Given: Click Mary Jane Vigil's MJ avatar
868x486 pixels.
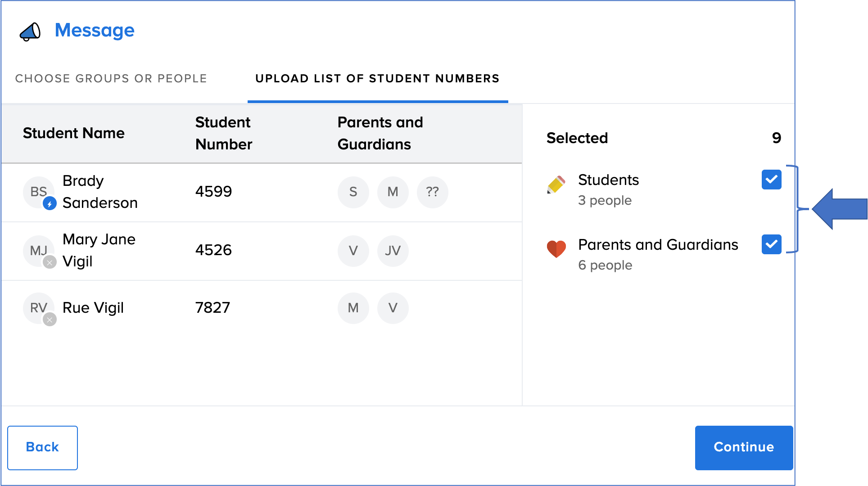Looking at the screenshot, I should 39,251.
